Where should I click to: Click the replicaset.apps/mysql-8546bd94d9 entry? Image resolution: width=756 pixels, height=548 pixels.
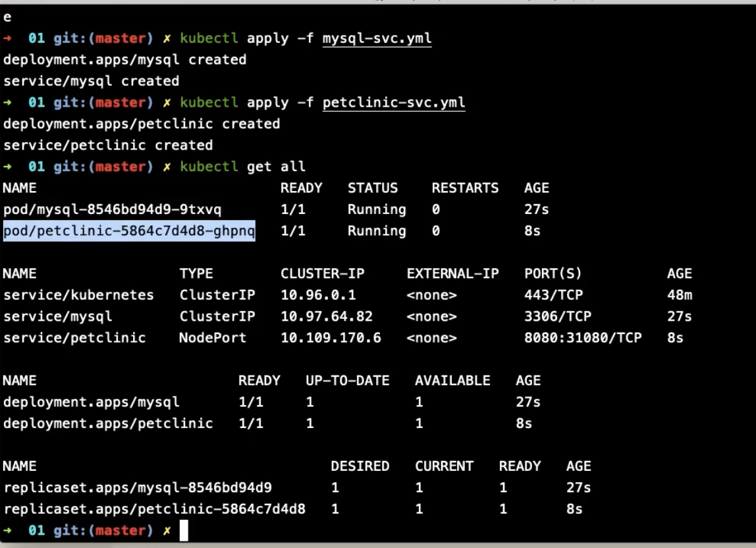click(138, 488)
